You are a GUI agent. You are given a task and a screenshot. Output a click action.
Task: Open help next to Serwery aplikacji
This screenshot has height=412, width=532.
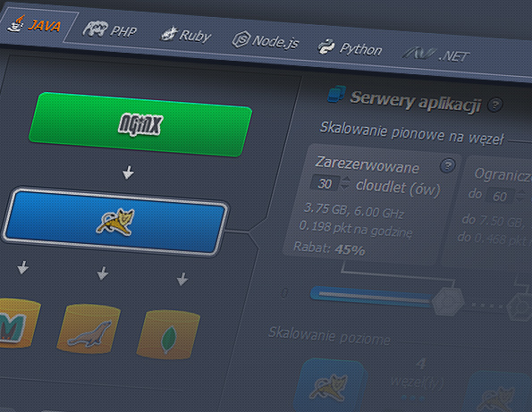pyautogui.click(x=494, y=105)
